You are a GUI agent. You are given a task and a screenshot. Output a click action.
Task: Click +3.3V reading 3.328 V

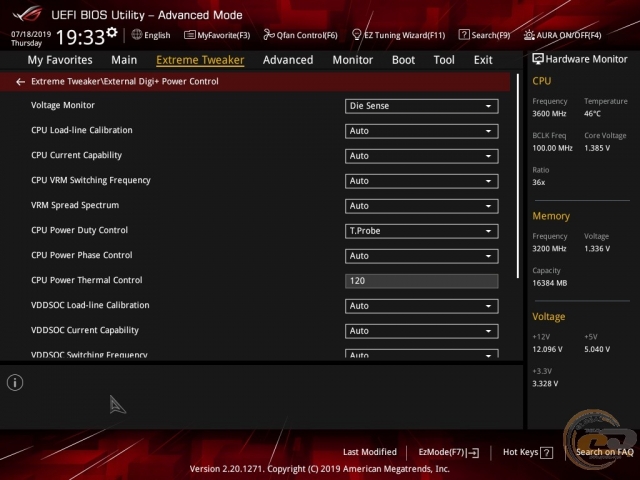pyautogui.click(x=545, y=384)
